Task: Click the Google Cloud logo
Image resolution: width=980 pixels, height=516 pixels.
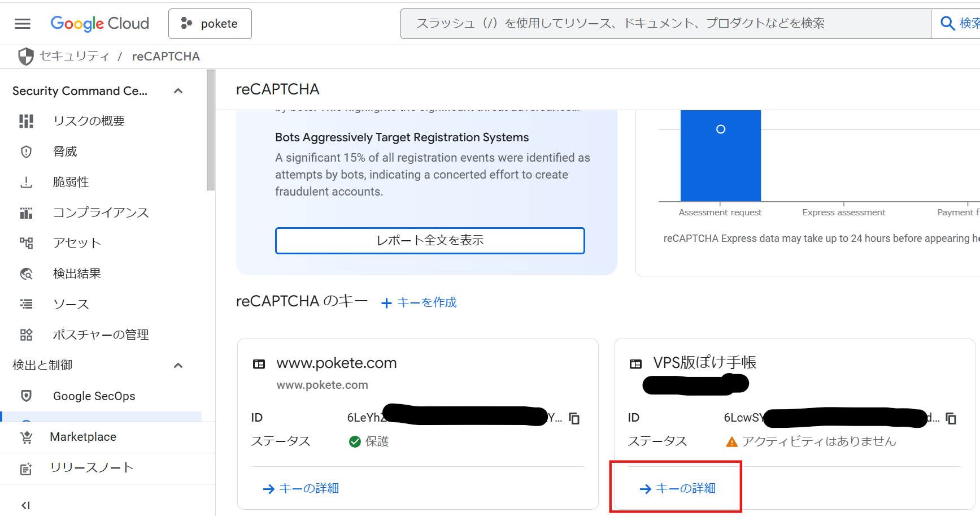Action: click(x=100, y=24)
